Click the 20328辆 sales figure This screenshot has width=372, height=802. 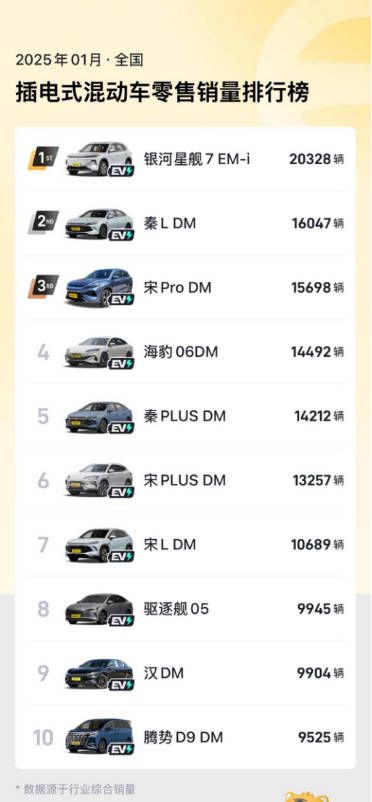coord(316,159)
